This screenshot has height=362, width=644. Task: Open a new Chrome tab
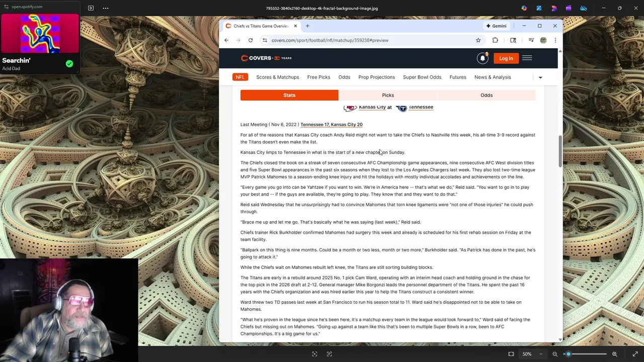[x=307, y=26]
